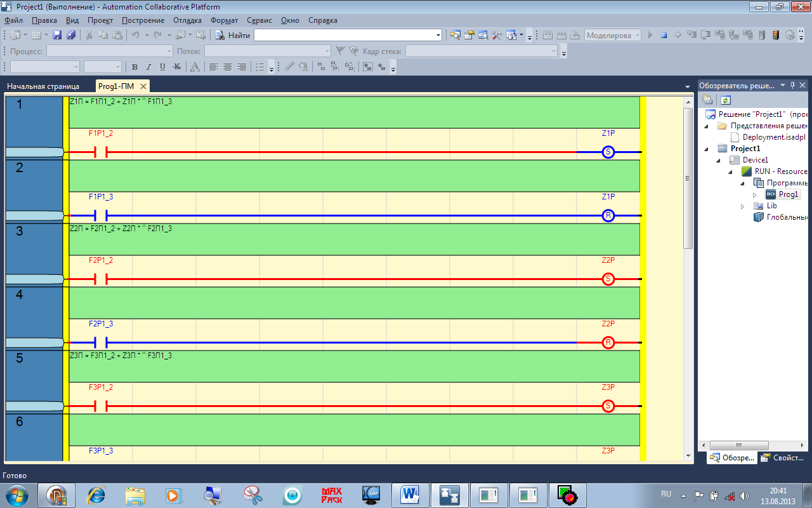Click the Undo arrow icon
Screen dimensions: 812x508
[x=136, y=35]
